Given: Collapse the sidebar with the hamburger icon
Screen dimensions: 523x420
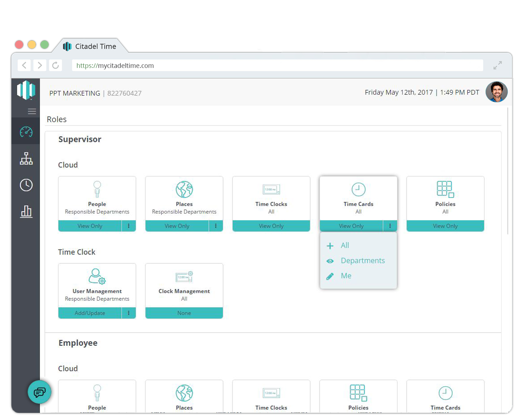Looking at the screenshot, I should point(32,111).
